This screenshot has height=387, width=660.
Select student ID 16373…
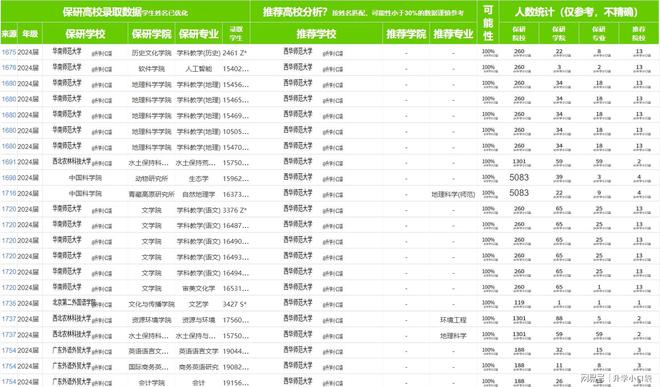236,194
